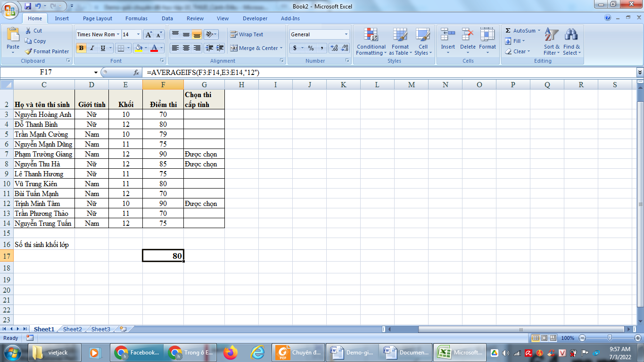The height and width of the screenshot is (362, 644).
Task: Click the Insert Function fx icon
Action: (x=136, y=73)
